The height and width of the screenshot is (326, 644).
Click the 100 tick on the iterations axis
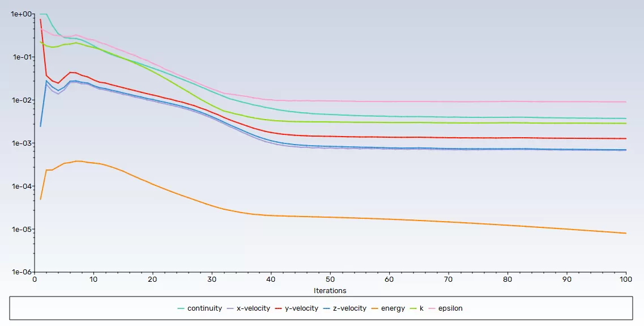(625, 279)
